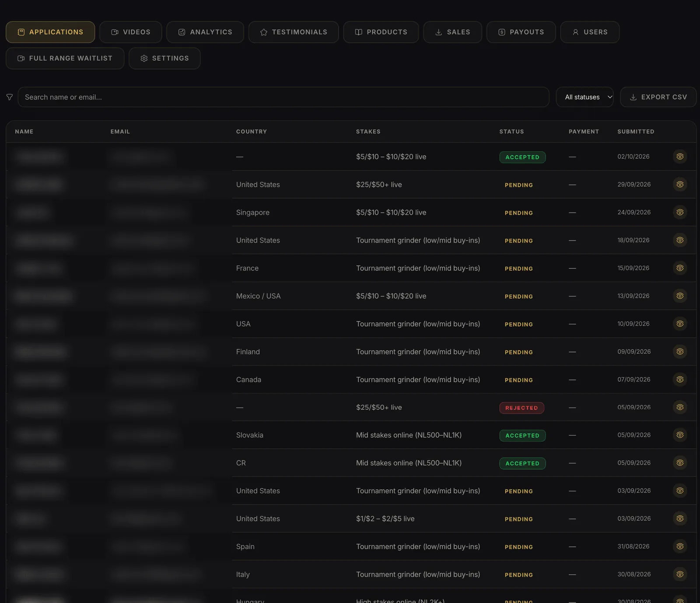Image resolution: width=700 pixels, height=603 pixels.
Task: Switch to the Videos tab
Action: (x=131, y=32)
